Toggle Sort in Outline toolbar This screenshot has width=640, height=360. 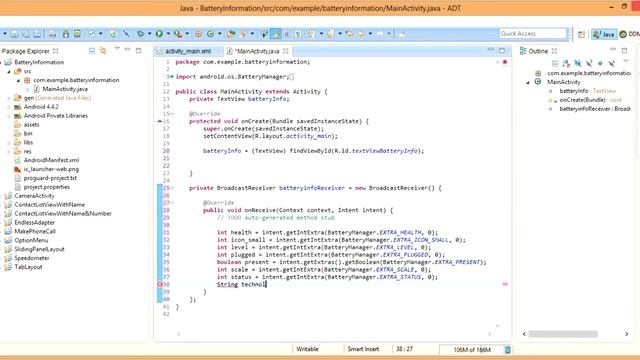(x=566, y=63)
